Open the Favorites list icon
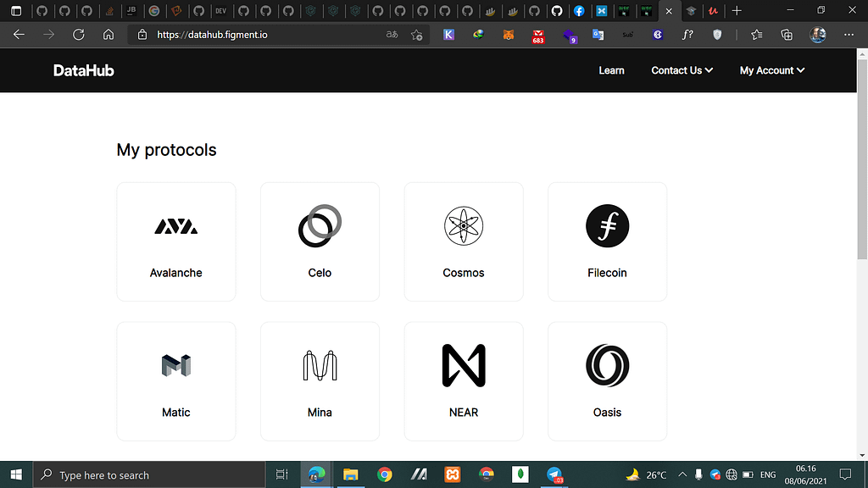This screenshot has height=488, width=868. pos(757,34)
